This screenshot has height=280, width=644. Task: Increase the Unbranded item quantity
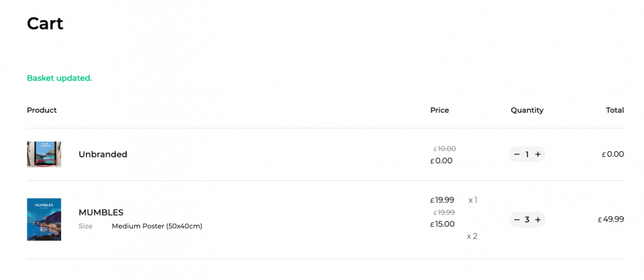click(x=538, y=154)
